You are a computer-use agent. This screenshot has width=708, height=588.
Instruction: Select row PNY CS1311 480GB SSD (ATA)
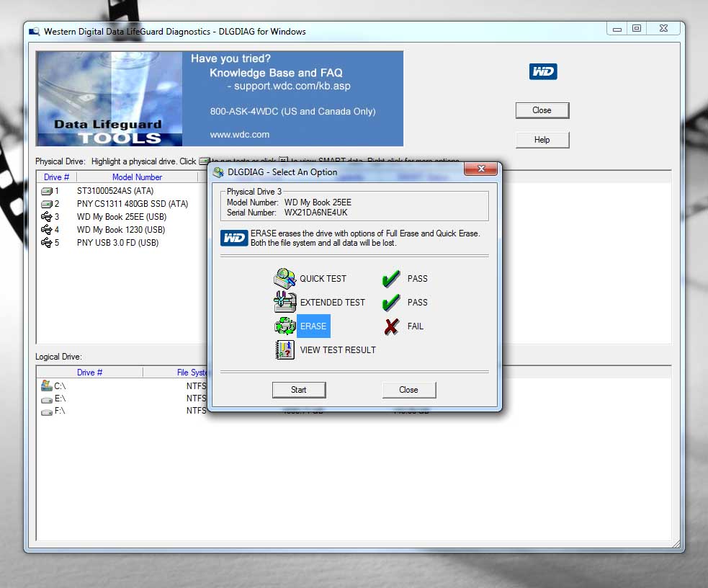click(x=133, y=204)
